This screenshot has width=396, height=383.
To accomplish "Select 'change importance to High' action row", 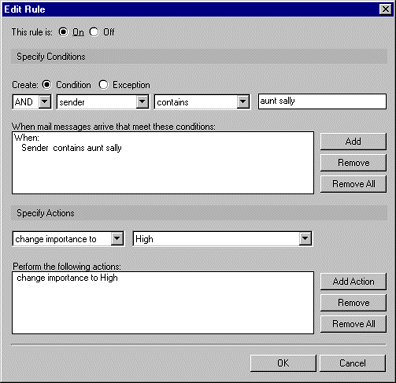I will tap(67, 278).
